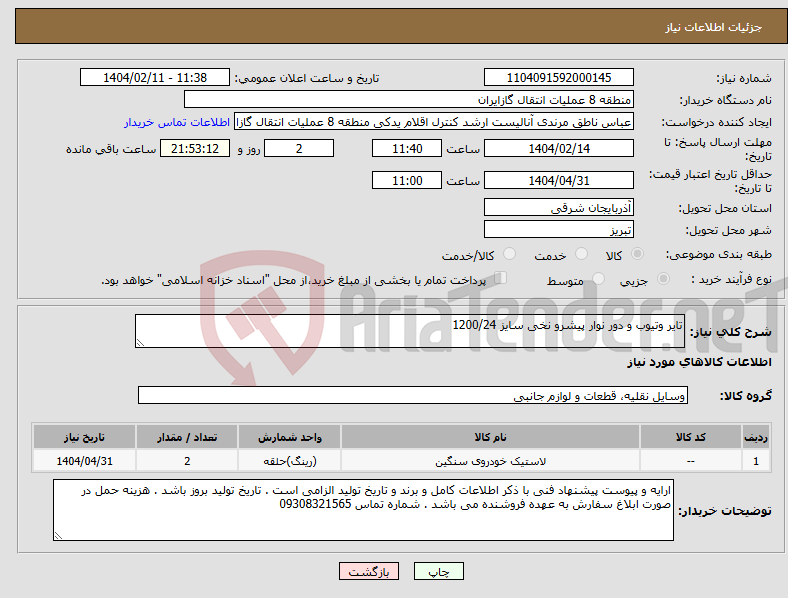Click the row number 1 cell
Viewport: 788px width, 598px height.
[755, 461]
